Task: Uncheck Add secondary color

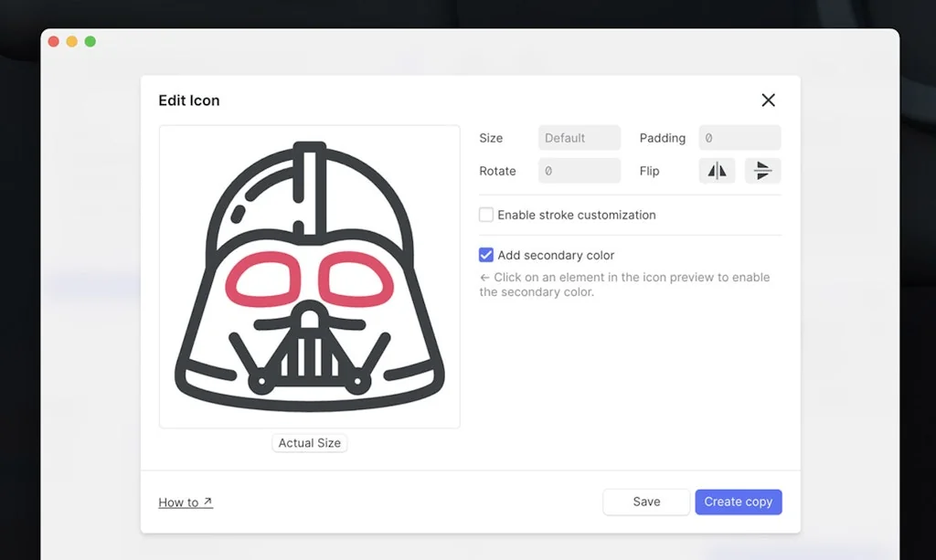Action: 485,255
